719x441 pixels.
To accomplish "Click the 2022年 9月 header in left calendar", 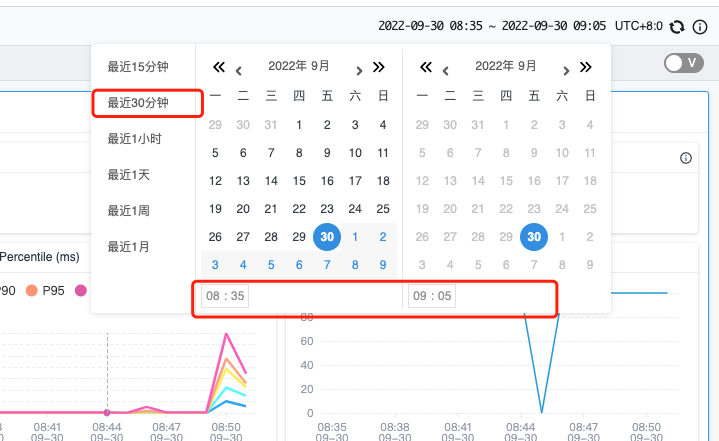I will click(x=299, y=66).
